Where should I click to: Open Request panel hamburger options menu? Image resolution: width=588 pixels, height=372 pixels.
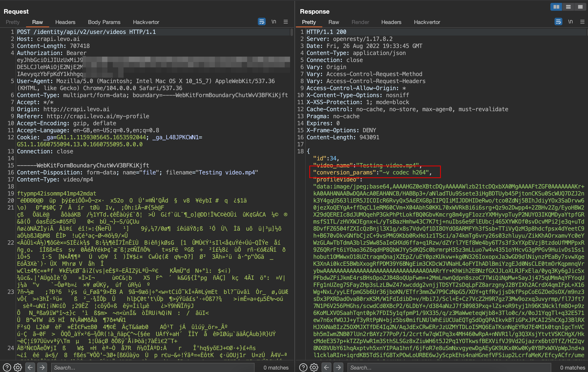click(286, 22)
